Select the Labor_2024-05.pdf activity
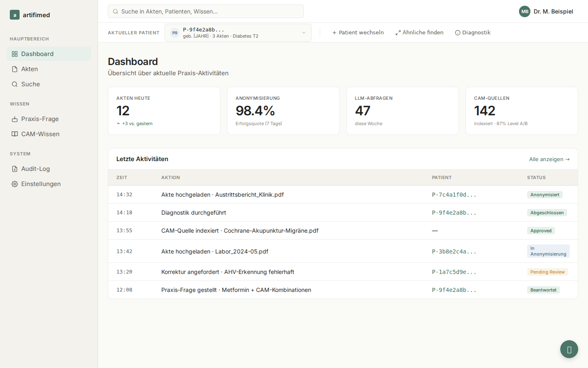The width and height of the screenshot is (588, 368). pyautogui.click(x=343, y=251)
